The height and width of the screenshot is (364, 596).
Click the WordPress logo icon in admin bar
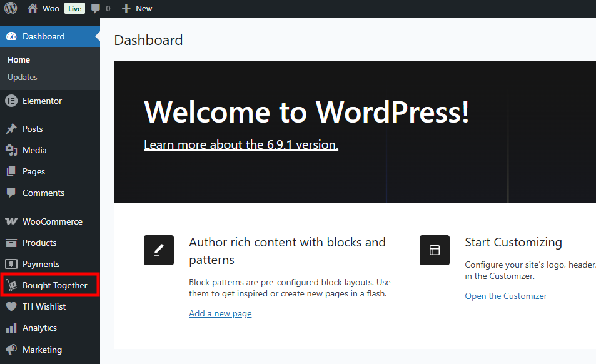pos(11,8)
